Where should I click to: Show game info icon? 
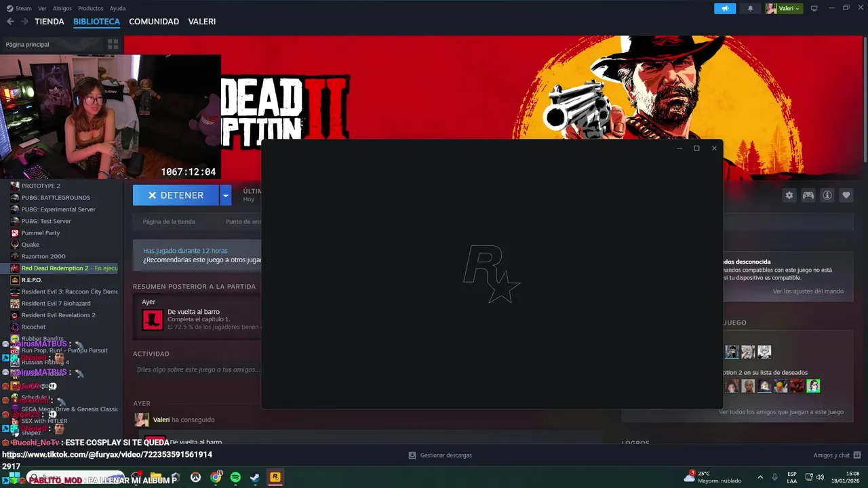coord(827,195)
